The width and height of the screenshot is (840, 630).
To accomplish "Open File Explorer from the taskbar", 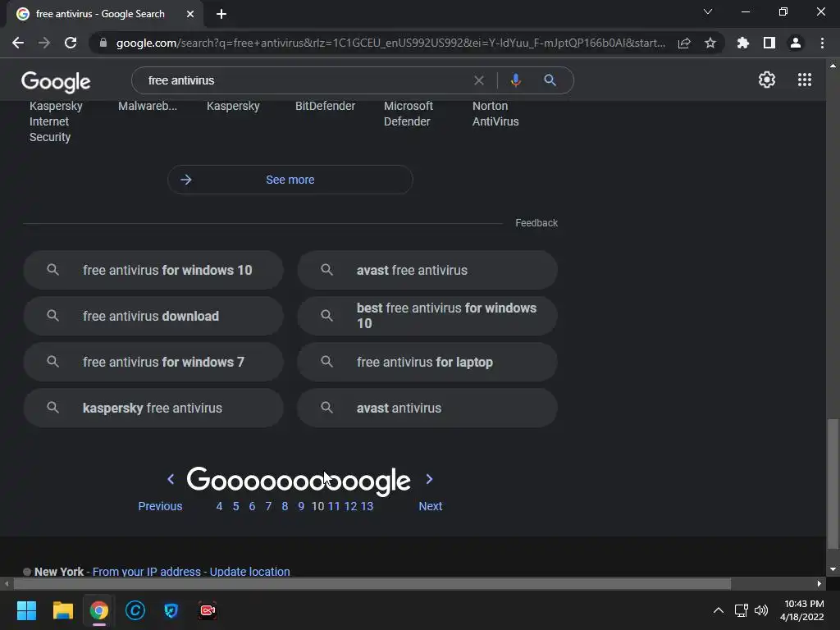I will click(62, 610).
